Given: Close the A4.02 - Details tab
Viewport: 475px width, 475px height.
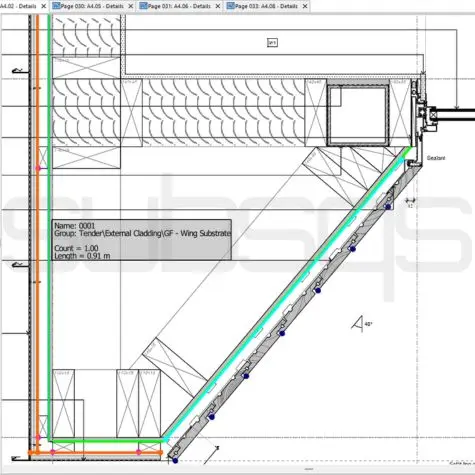Looking at the screenshot, I should pos(43,6).
